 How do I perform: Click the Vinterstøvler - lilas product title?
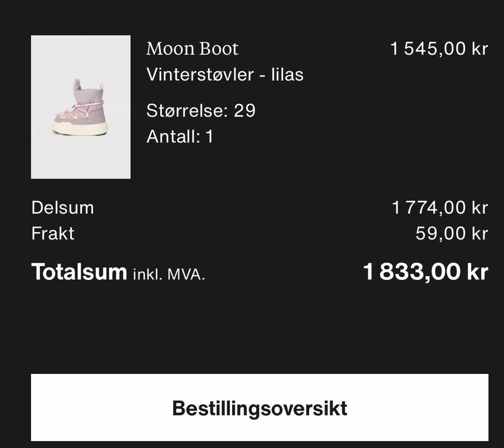[x=225, y=75]
